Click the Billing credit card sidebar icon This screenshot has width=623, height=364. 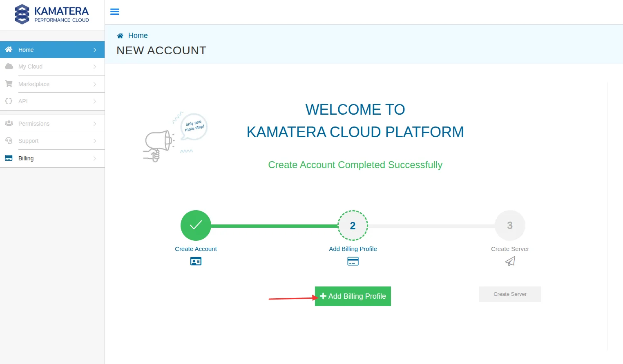point(9,158)
